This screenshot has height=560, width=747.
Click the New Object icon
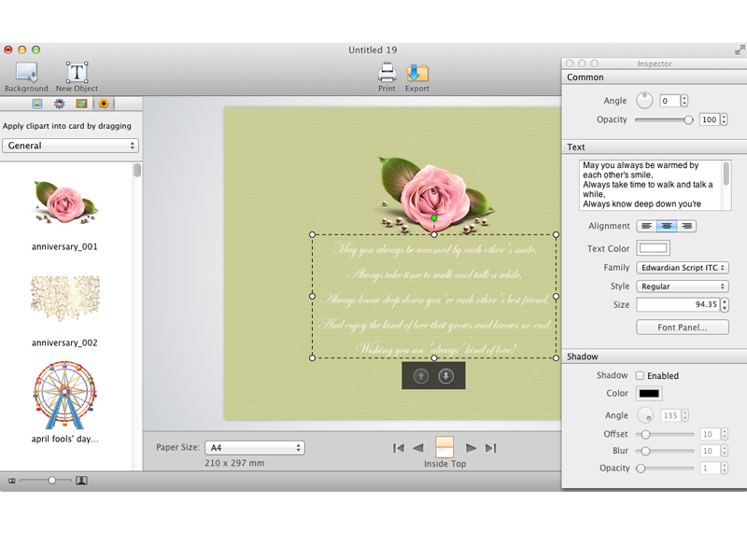pos(75,75)
